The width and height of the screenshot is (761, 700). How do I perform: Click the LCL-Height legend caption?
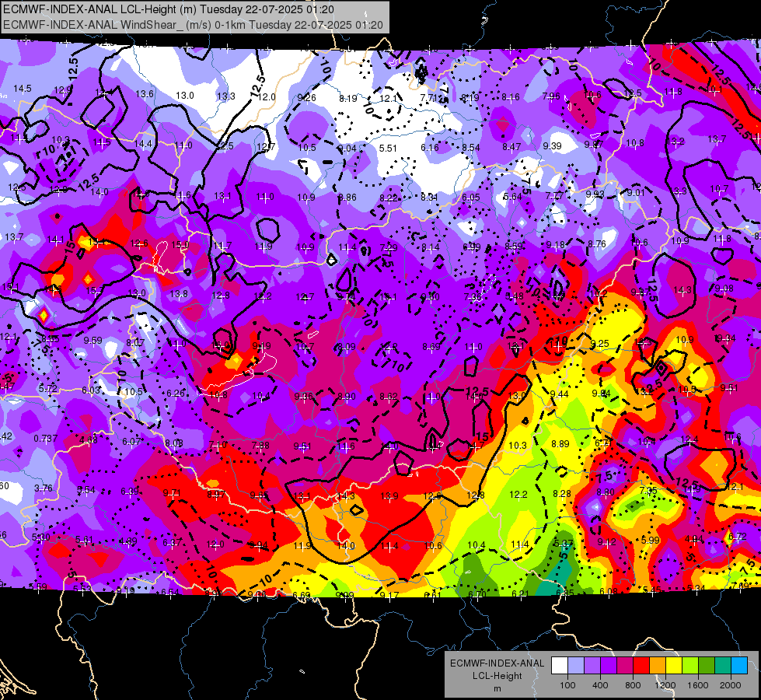497,676
